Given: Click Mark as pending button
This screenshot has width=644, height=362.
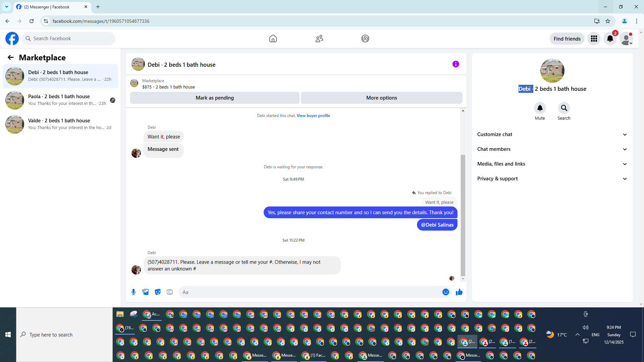Looking at the screenshot, I should pos(215,98).
